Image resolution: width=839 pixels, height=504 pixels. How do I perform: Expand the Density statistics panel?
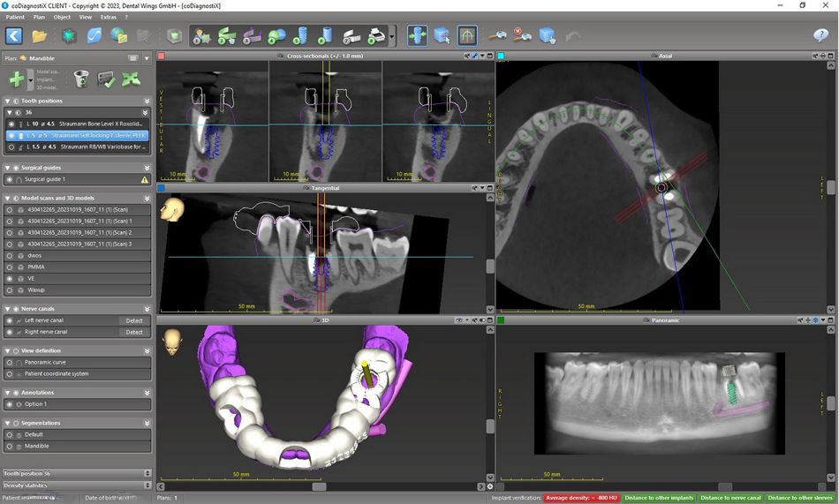point(147,485)
